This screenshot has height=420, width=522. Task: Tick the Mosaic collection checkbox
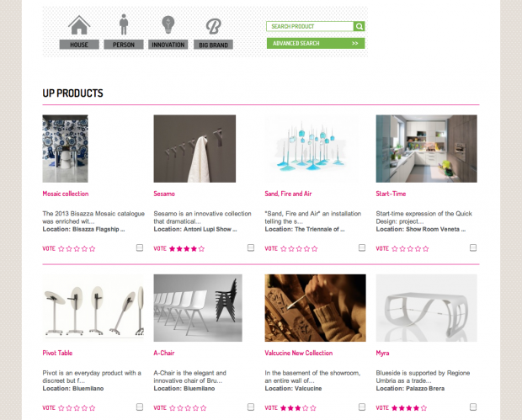coord(140,248)
